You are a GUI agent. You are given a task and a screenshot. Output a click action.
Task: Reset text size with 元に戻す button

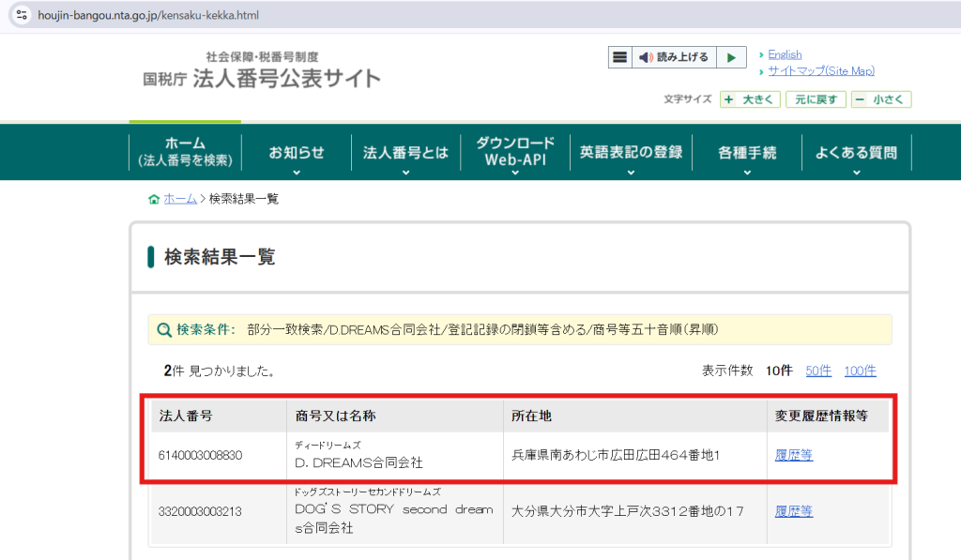816,98
